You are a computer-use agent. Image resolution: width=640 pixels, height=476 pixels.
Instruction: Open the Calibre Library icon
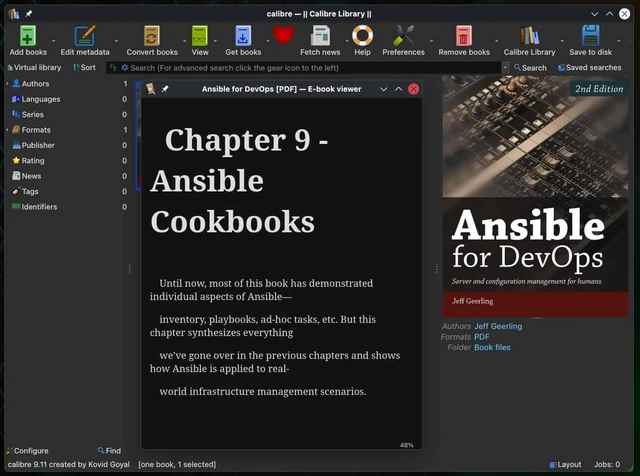(529, 36)
